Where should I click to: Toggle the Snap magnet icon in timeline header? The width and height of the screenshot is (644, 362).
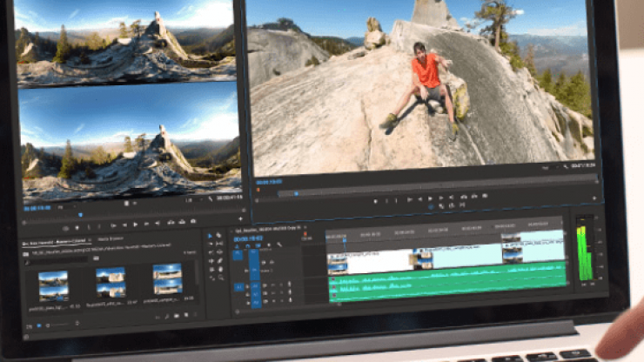246,246
